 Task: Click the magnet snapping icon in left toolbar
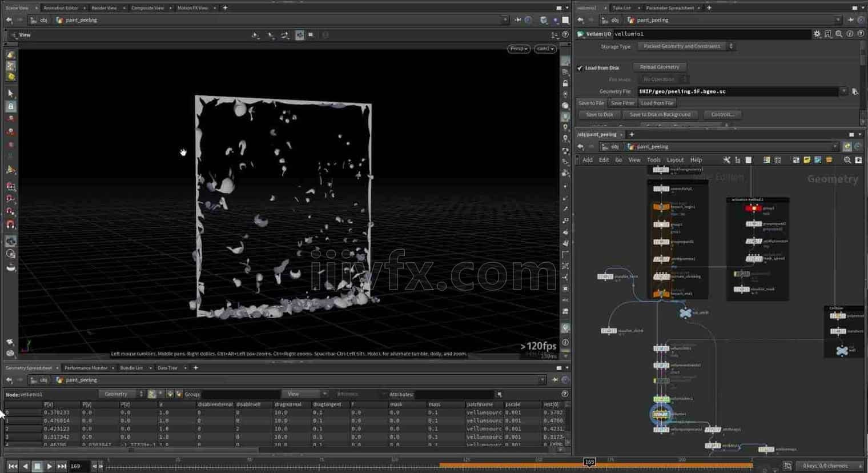[x=10, y=225]
